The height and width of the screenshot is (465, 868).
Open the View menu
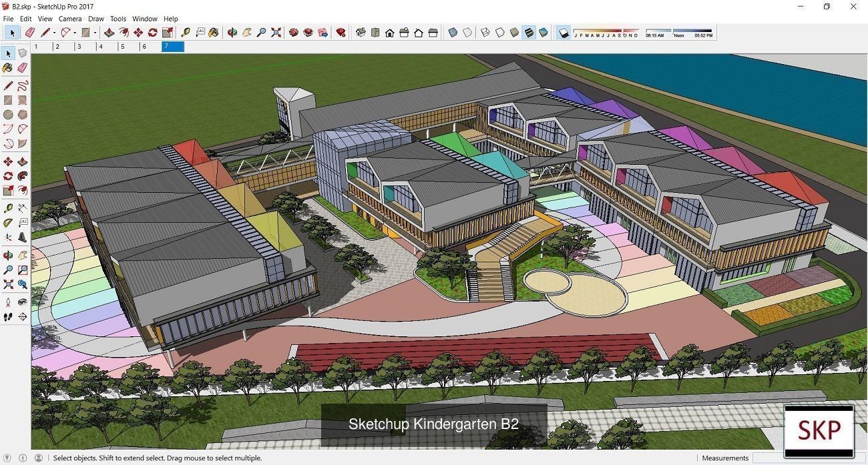pyautogui.click(x=45, y=19)
